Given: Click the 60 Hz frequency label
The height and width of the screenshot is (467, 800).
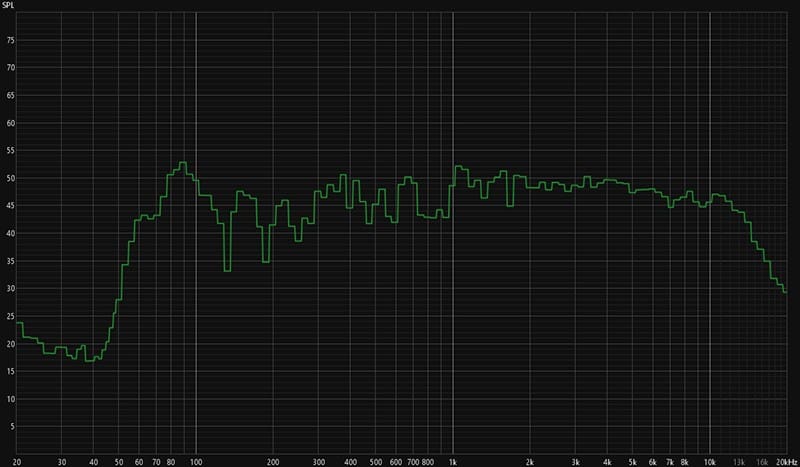Looking at the screenshot, I should pos(139,462).
